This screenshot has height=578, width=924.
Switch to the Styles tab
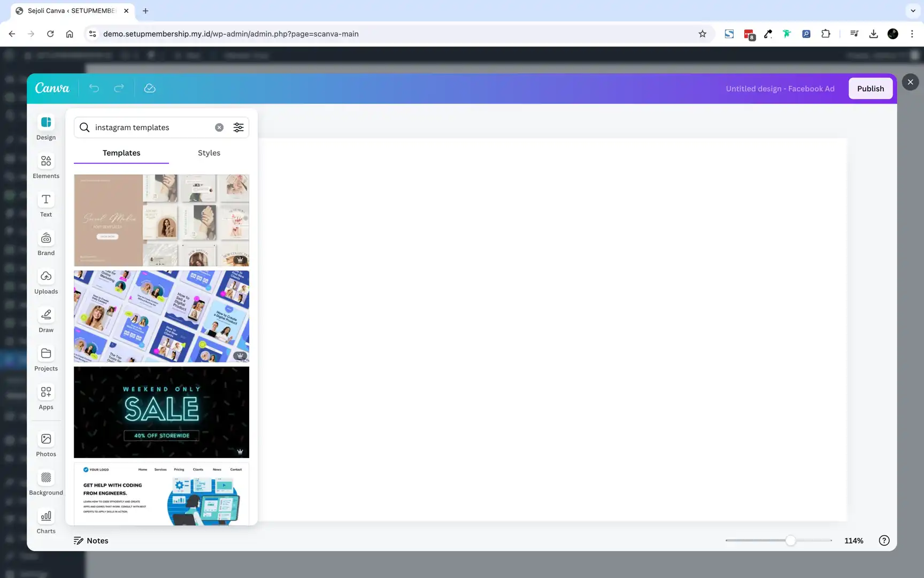point(209,153)
